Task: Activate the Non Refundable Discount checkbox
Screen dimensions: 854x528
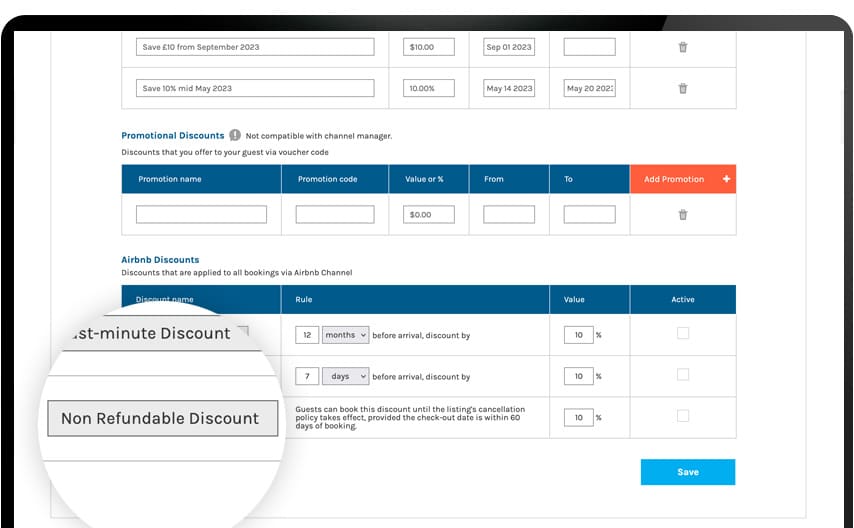Action: (683, 416)
